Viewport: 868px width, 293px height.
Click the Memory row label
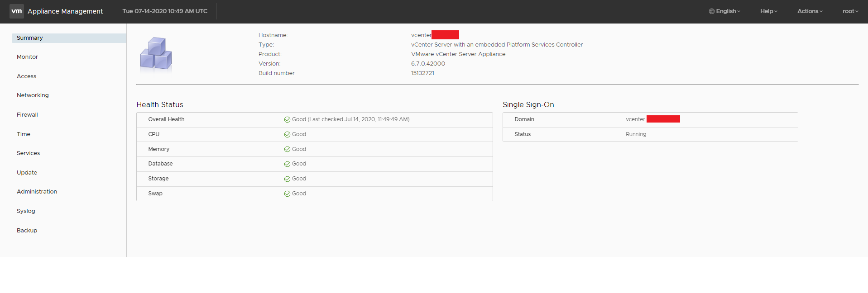tap(158, 149)
